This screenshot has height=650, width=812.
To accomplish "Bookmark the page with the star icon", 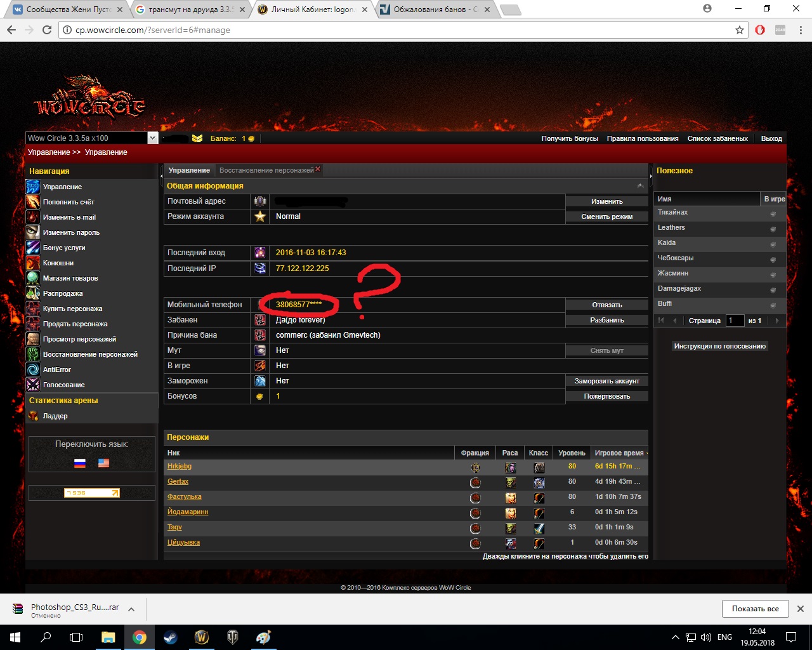I will [x=739, y=30].
